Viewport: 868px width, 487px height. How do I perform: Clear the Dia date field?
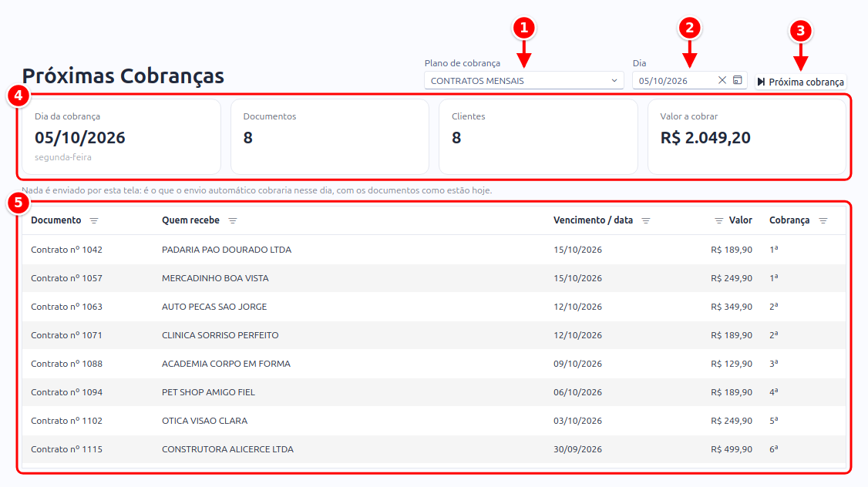click(722, 80)
